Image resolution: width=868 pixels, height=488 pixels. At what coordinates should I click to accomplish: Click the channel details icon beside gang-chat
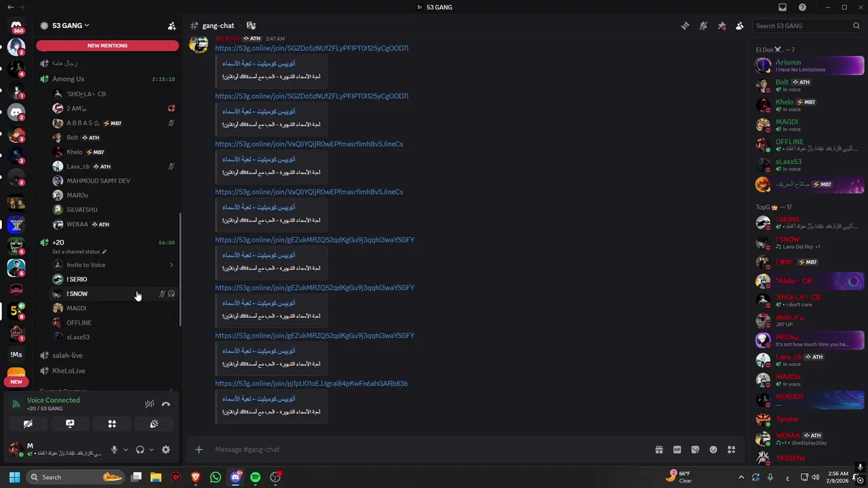[x=251, y=26]
